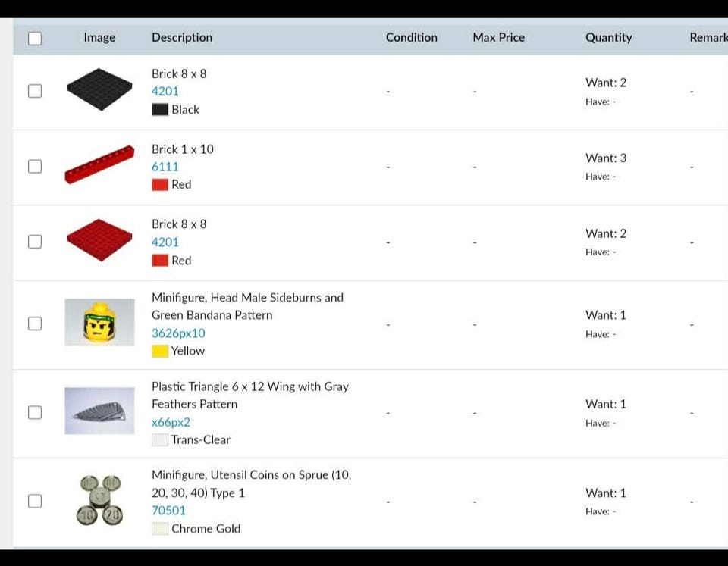View the chrome coins on sprue image
Image resolution: width=728 pixels, height=566 pixels.
point(99,499)
